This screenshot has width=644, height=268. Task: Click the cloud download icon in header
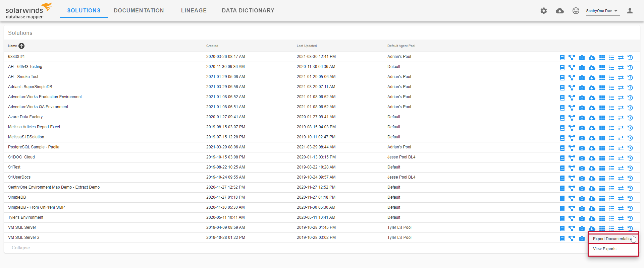pos(560,11)
